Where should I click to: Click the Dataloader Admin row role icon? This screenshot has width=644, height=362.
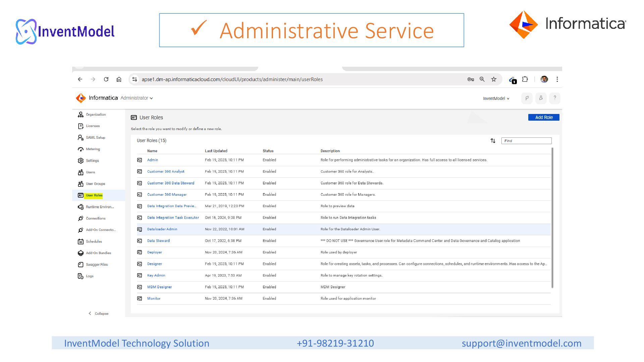click(140, 229)
